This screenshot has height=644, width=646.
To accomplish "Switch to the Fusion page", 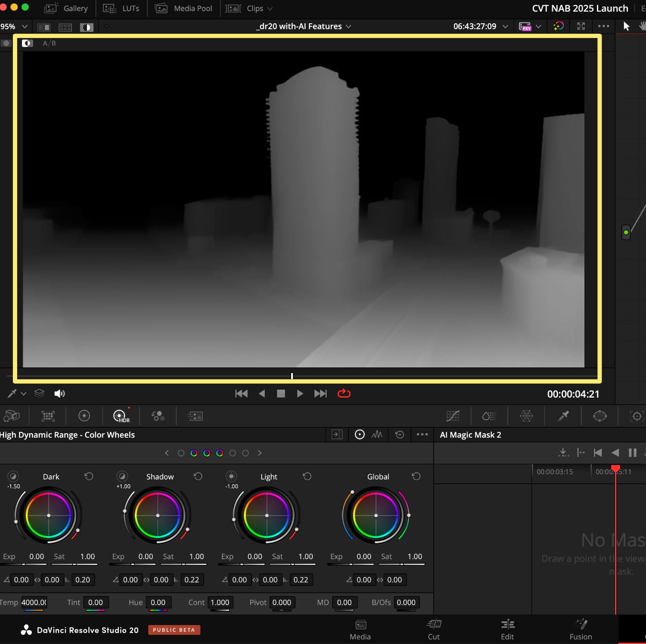I will pos(581,629).
